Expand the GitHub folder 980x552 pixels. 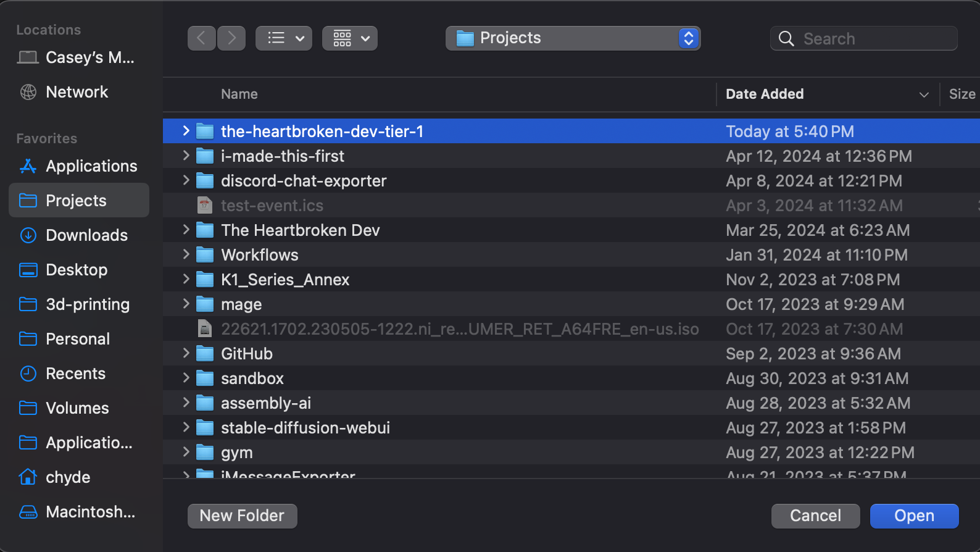click(186, 353)
